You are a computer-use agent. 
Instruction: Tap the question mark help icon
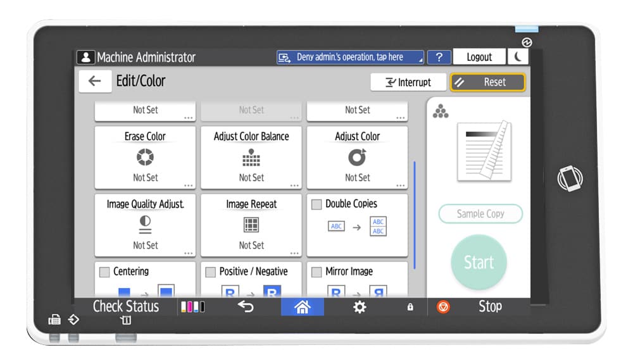click(439, 57)
